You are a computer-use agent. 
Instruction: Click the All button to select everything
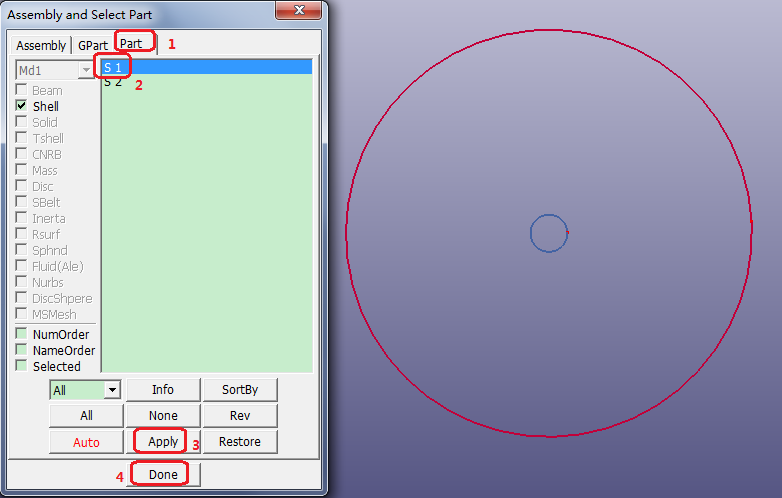coord(86,416)
